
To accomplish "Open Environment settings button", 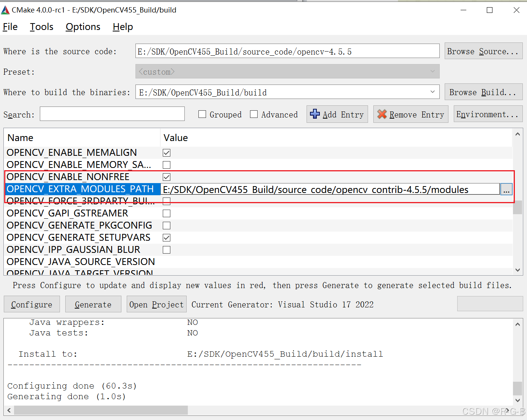I will pos(488,114).
